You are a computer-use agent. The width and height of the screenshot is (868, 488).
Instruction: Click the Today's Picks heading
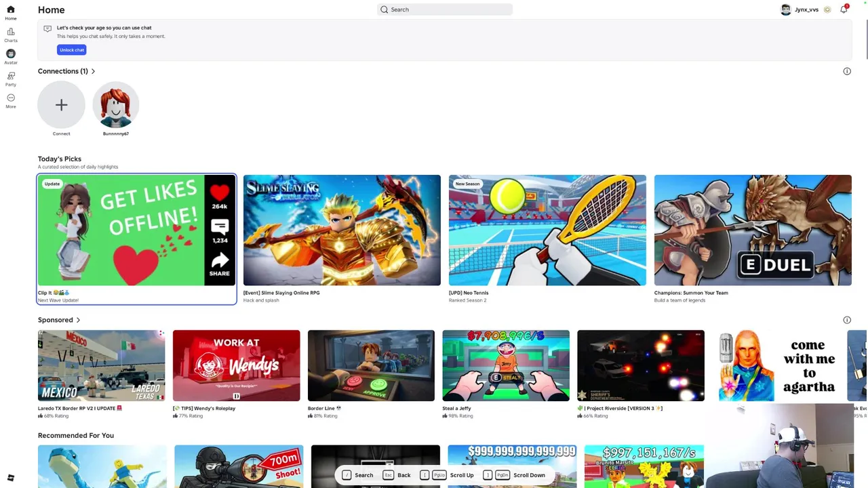click(x=60, y=159)
